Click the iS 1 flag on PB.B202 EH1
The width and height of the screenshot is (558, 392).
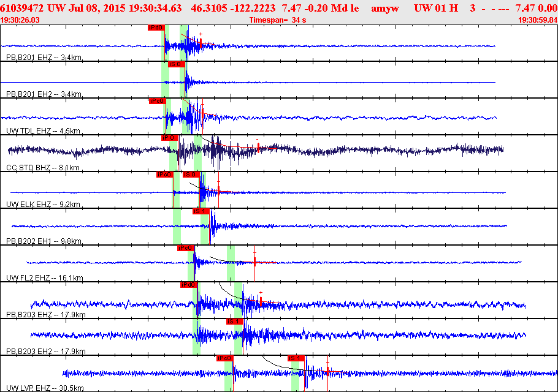201,211
